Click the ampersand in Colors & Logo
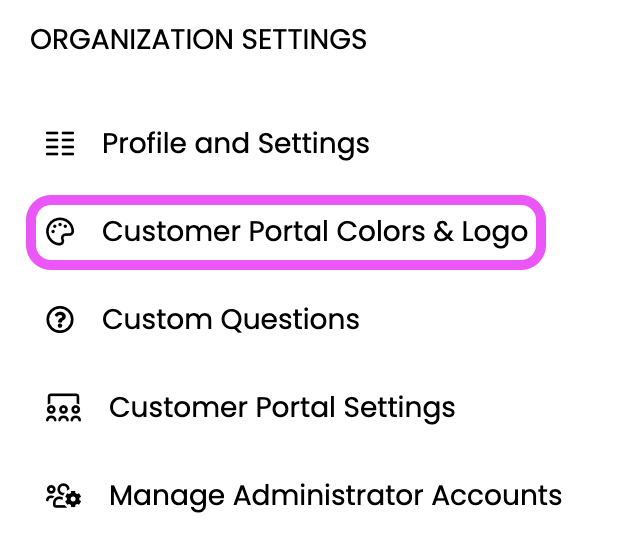Image resolution: width=620 pixels, height=542 pixels. click(443, 232)
